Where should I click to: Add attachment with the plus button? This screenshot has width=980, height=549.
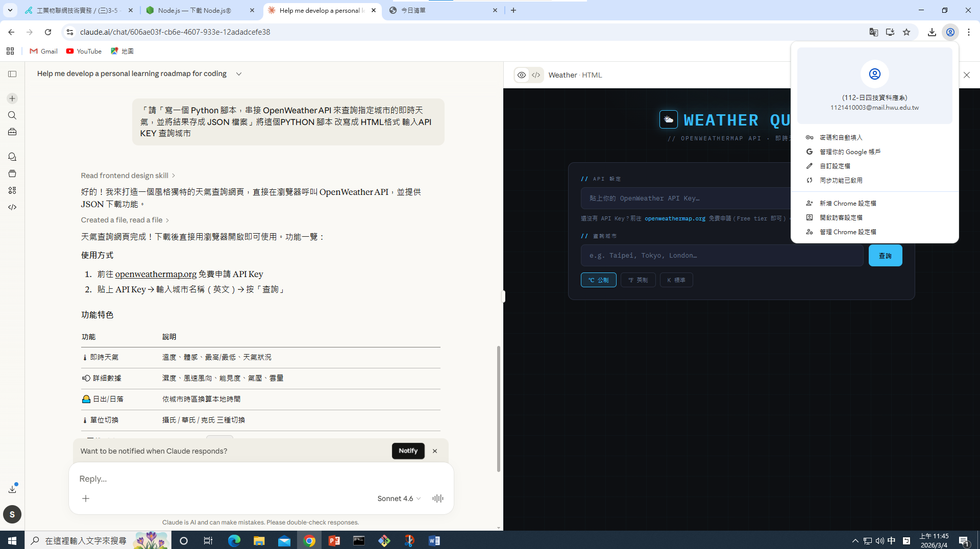[86, 498]
